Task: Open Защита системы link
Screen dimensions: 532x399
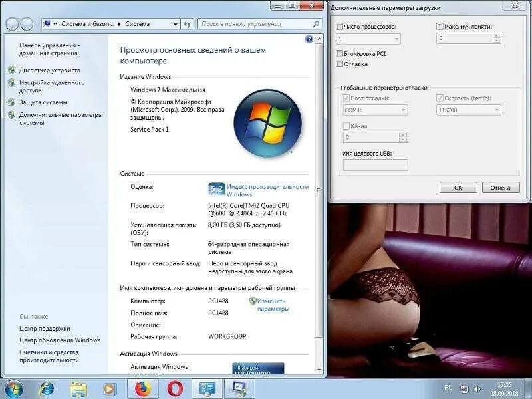Action: coord(43,102)
